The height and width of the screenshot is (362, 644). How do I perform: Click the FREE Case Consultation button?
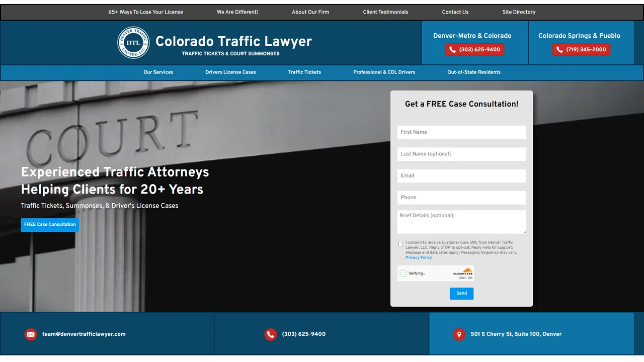tap(50, 225)
